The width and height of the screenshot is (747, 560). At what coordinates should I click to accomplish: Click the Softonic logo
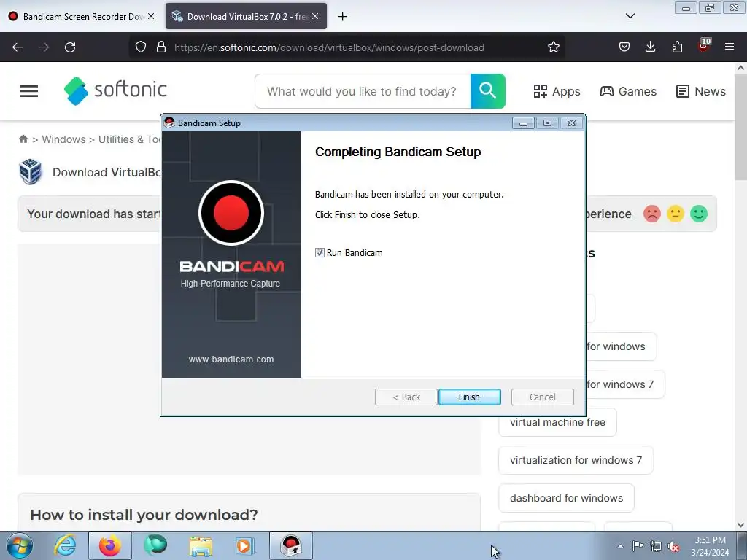click(115, 90)
